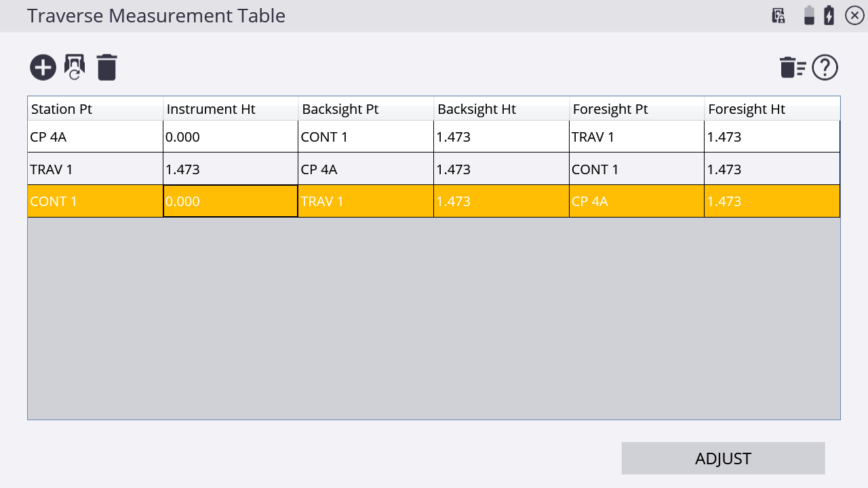Image resolution: width=868 pixels, height=488 pixels.
Task: Select Backsight Pt CONT 1 in first row
Action: coord(366,137)
